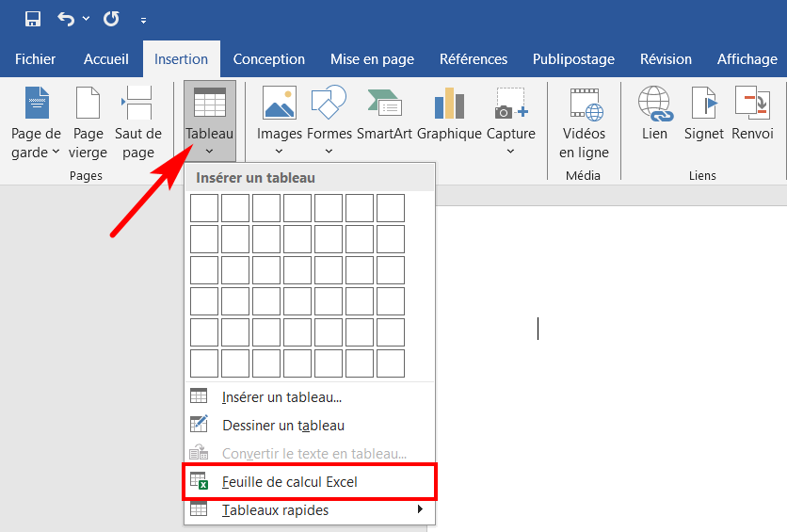The image size is (787, 532).
Task: Expand the Page de garde dropdown chevron
Action: pyautogui.click(x=56, y=151)
